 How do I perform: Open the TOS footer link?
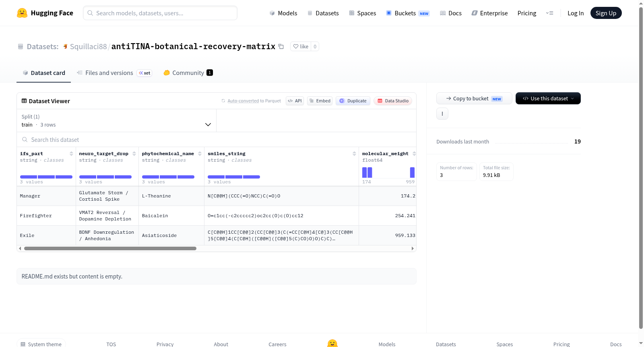(x=111, y=344)
